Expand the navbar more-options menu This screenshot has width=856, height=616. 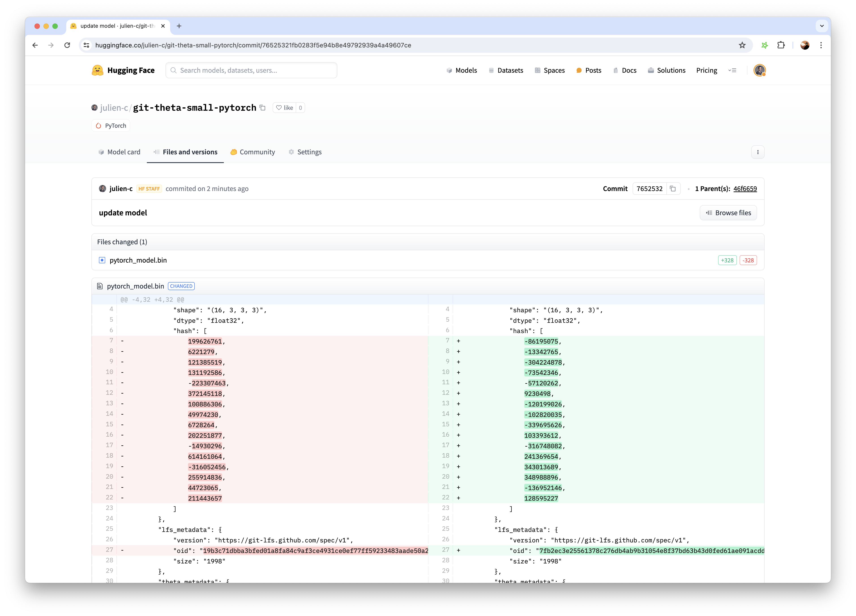[x=732, y=70]
